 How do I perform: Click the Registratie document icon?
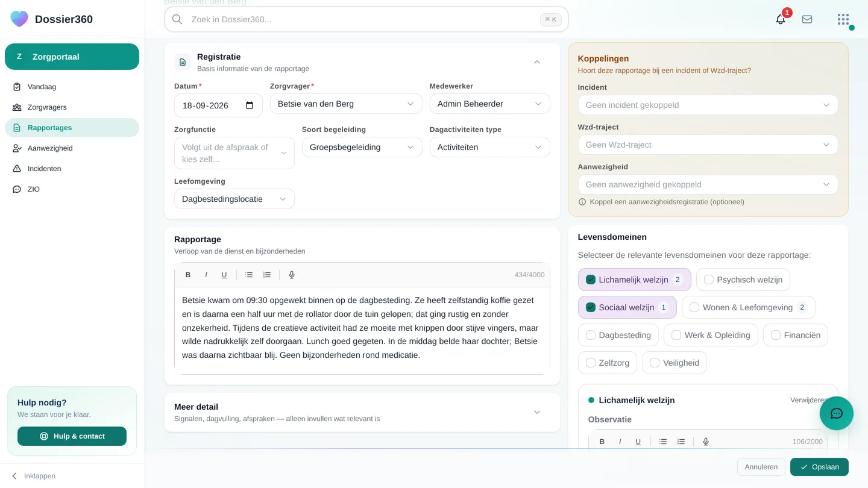click(183, 62)
